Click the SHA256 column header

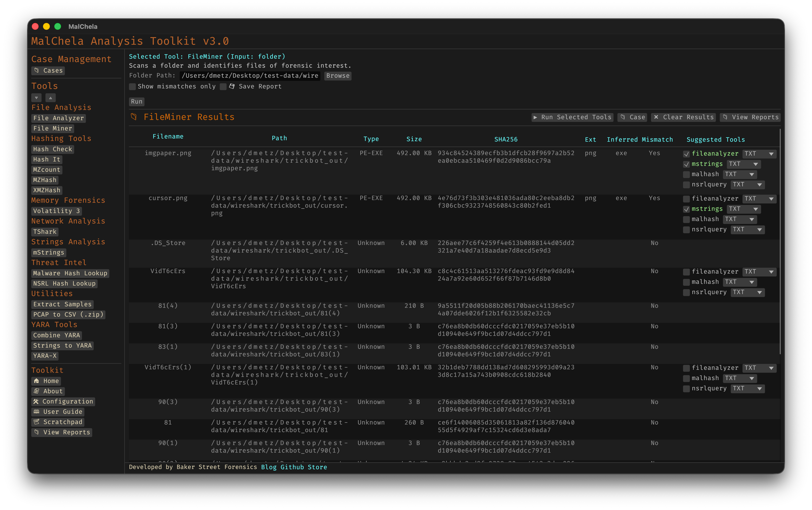coord(506,139)
